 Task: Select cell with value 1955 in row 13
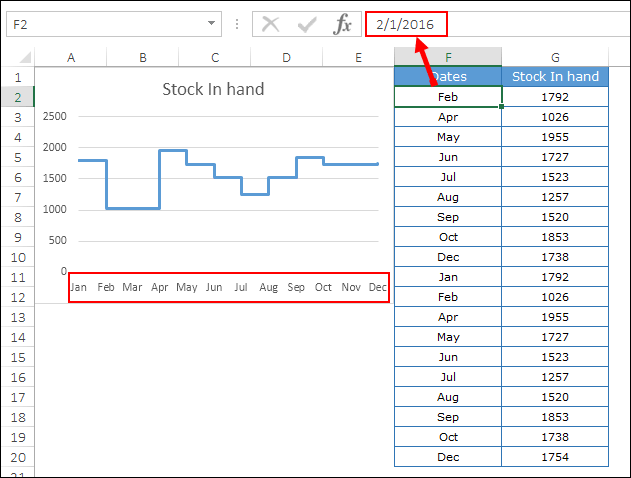[x=555, y=317]
